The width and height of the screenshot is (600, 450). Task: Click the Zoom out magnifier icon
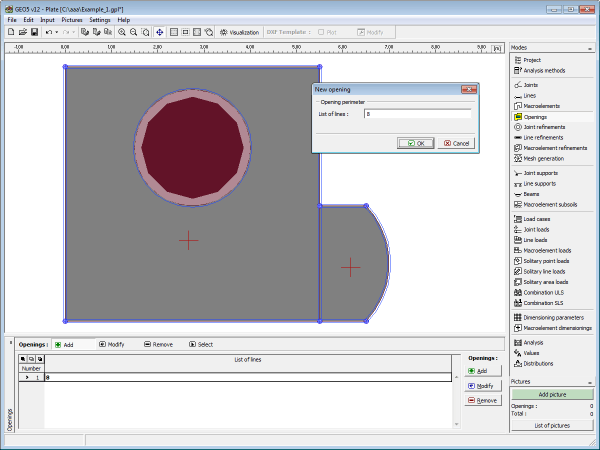[135, 32]
